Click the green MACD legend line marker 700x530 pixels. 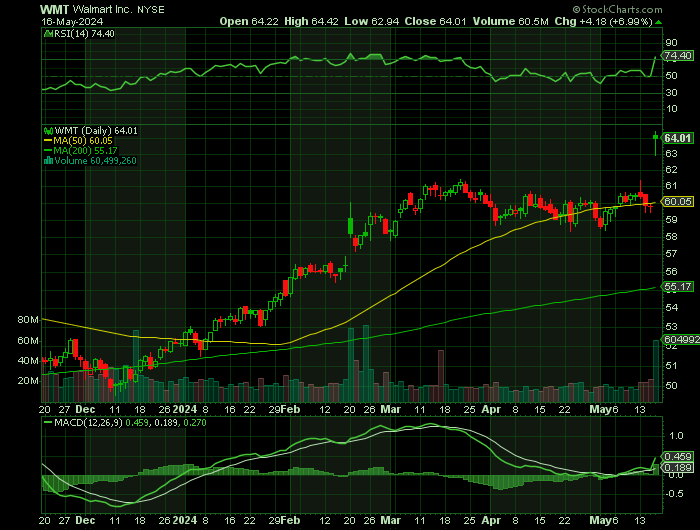(x=48, y=422)
